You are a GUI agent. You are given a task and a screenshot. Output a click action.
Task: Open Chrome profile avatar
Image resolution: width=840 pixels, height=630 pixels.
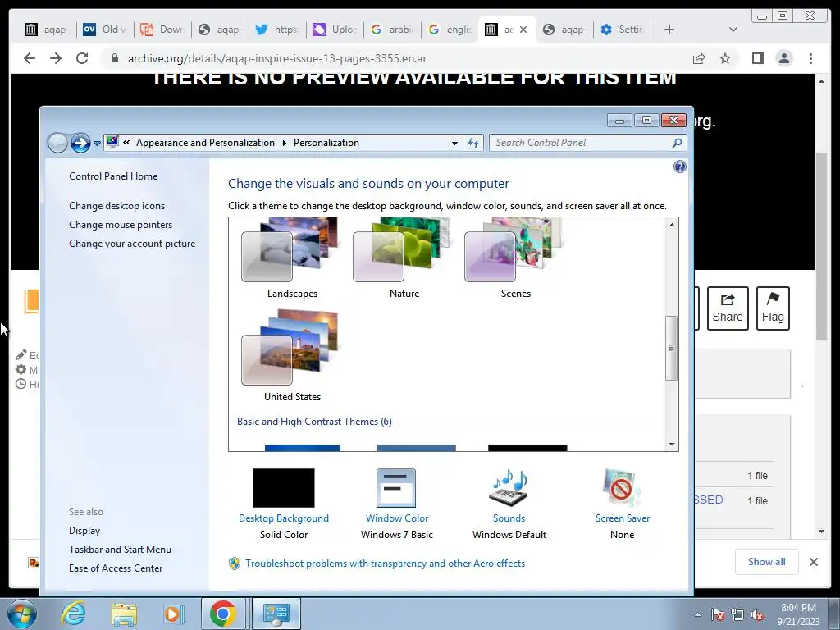tap(783, 58)
